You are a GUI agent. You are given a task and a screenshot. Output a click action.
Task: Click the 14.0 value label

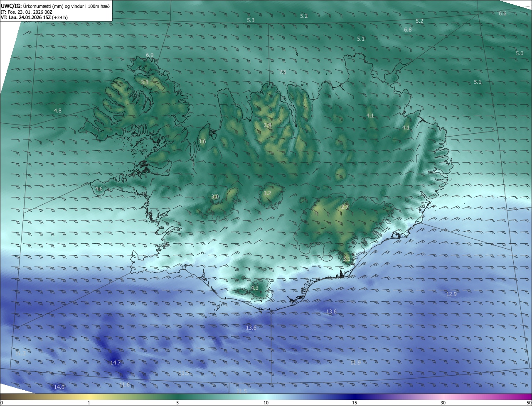coord(59,387)
